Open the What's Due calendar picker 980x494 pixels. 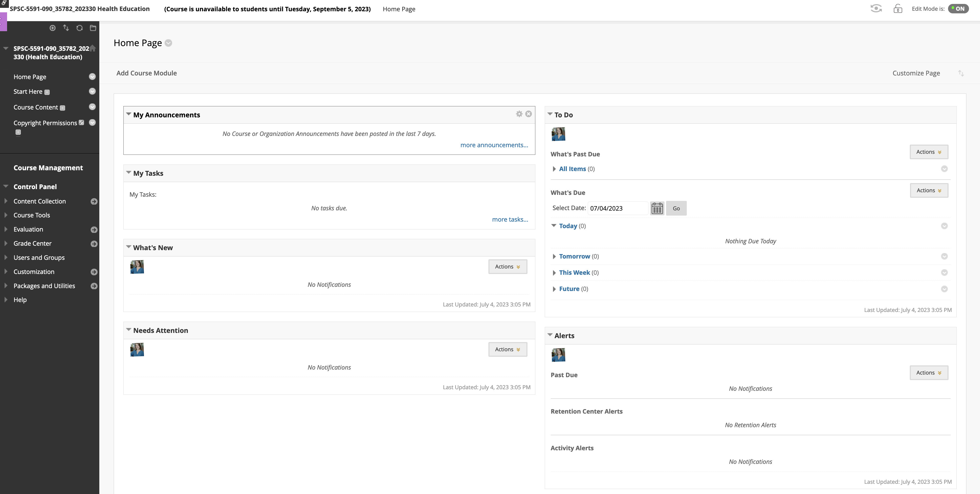(x=657, y=208)
